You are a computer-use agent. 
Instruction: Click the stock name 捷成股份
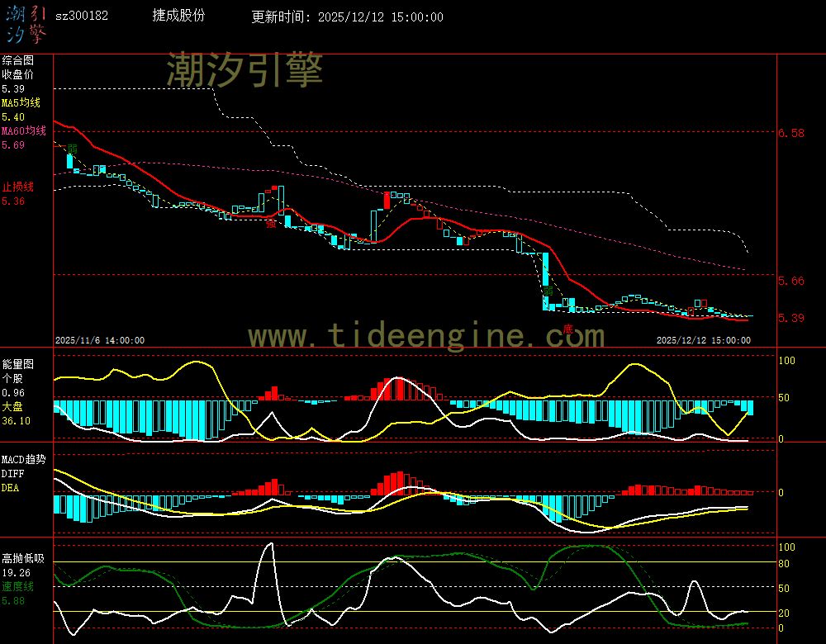click(x=179, y=16)
